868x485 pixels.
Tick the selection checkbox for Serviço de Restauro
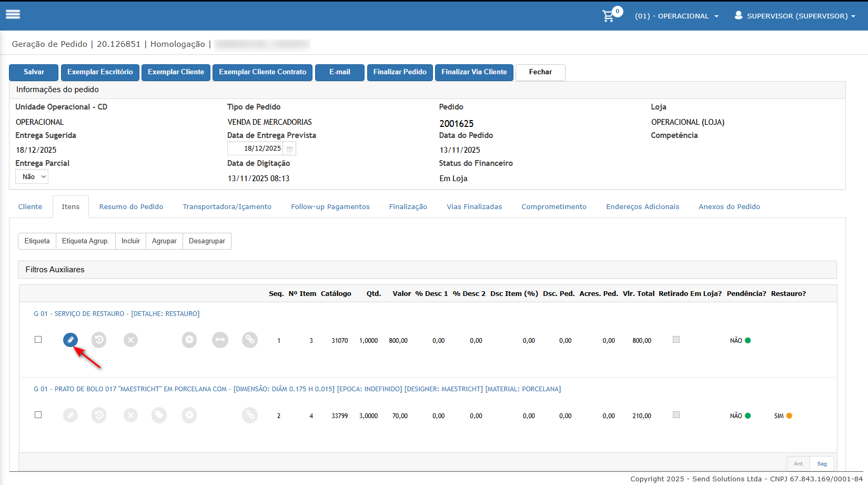tap(38, 340)
